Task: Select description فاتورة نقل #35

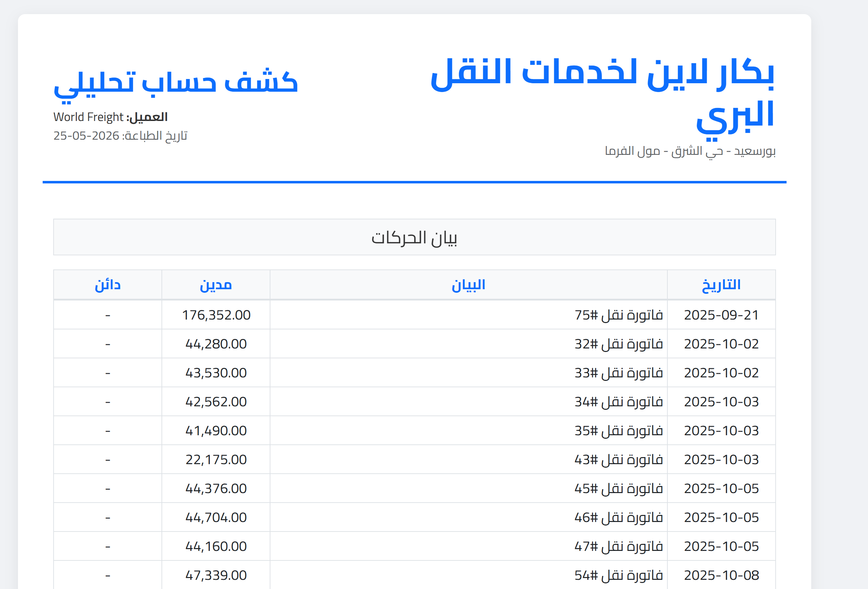Action: tap(618, 431)
